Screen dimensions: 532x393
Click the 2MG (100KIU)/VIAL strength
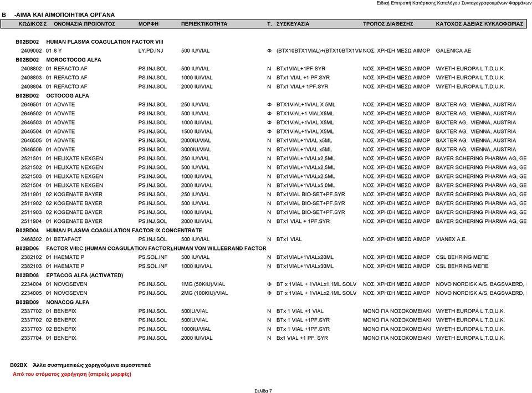pos(204,294)
